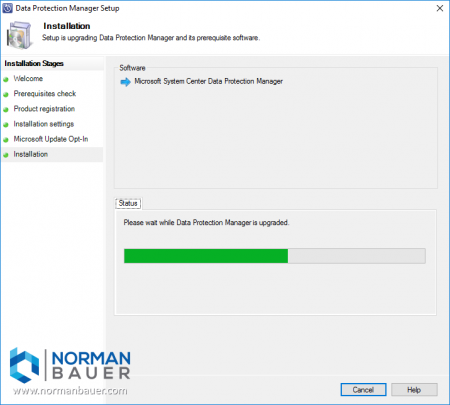The image size is (450, 405).
Task: Click the green bullet beside Welcome
Action: [6, 80]
